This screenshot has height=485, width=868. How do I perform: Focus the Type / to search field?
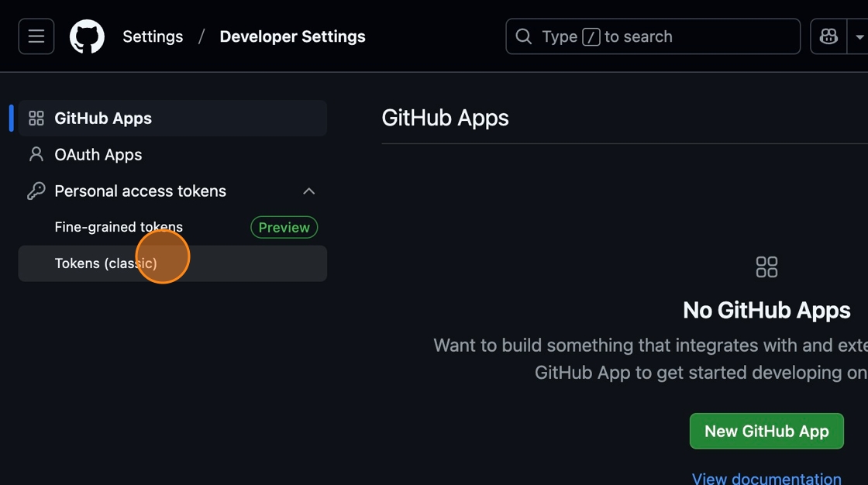click(682, 36)
